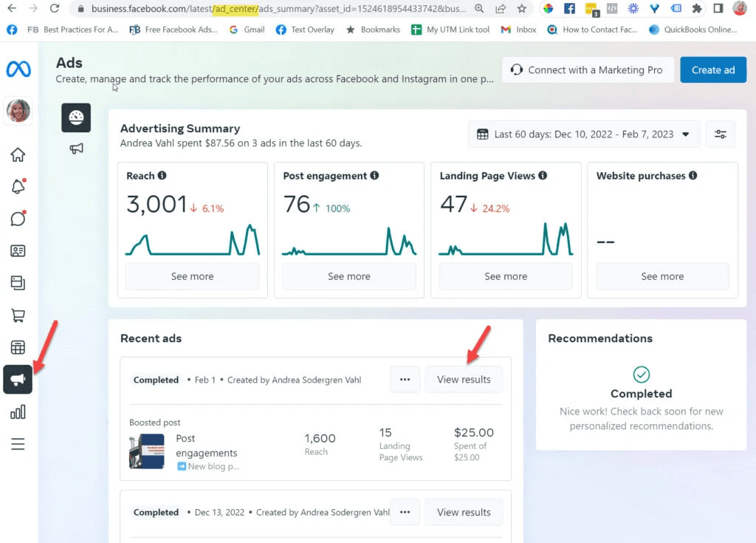Select the Ads summary dashboard gauge icon
756x543 pixels.
pyautogui.click(x=76, y=117)
